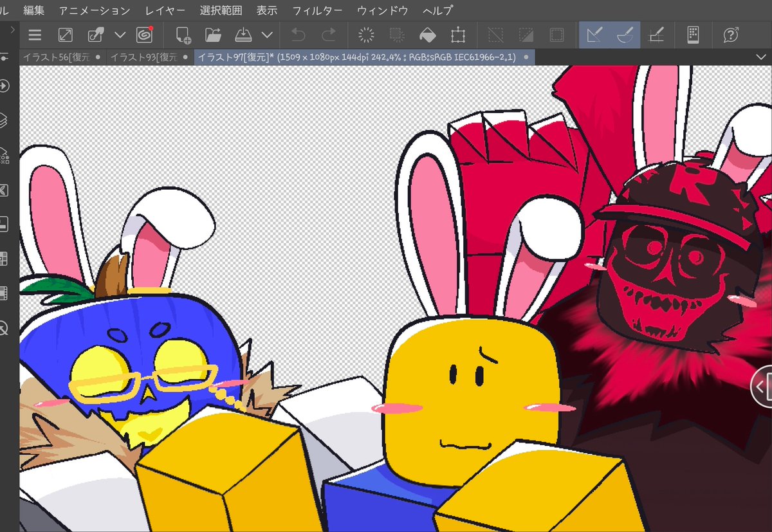Open the canvas tab list chevron

tap(762, 57)
